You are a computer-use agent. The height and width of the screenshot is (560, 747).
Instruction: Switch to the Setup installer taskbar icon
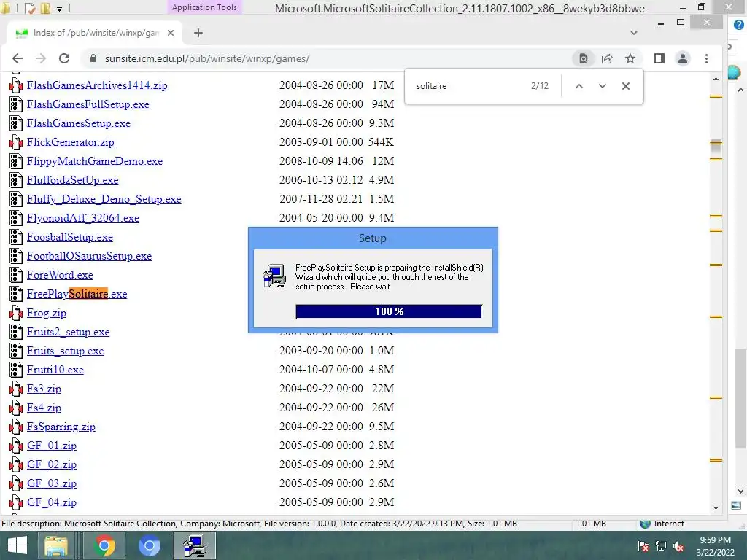click(194, 545)
